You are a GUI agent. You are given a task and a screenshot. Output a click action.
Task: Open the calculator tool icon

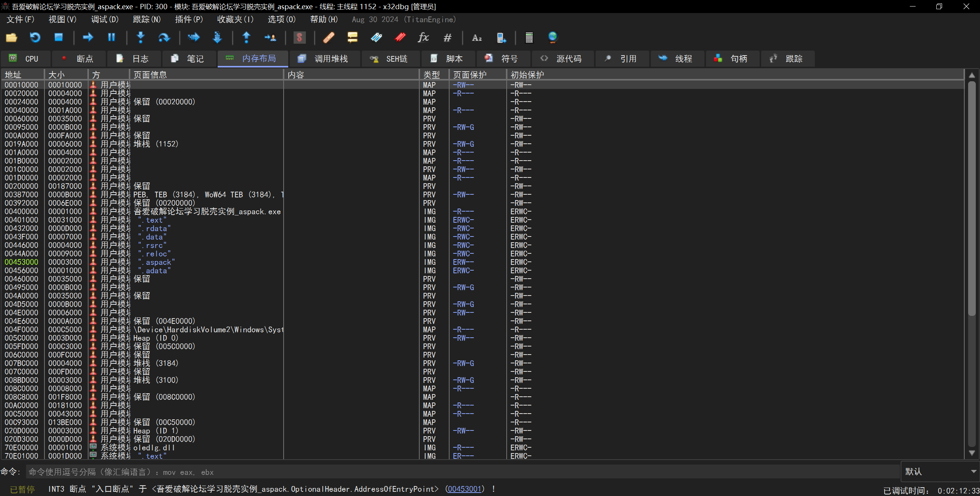[529, 37]
